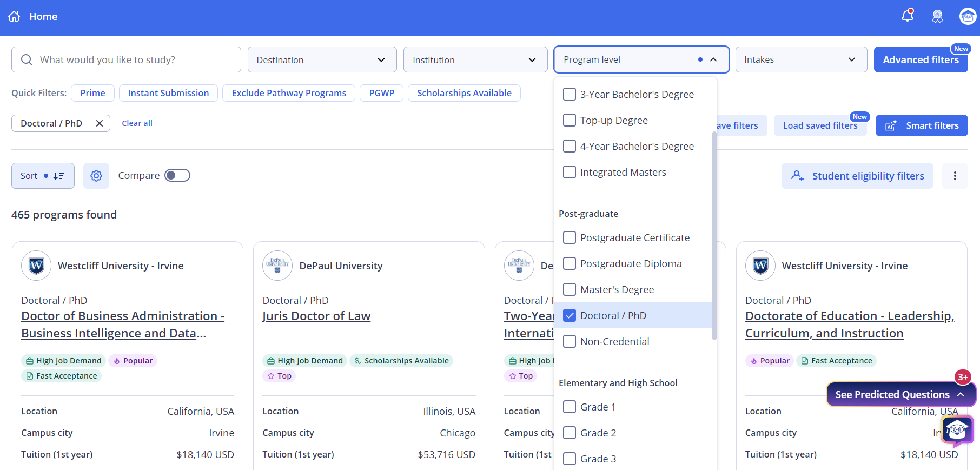Check the Grade 2 option
The image size is (980, 470).
coord(570,433)
